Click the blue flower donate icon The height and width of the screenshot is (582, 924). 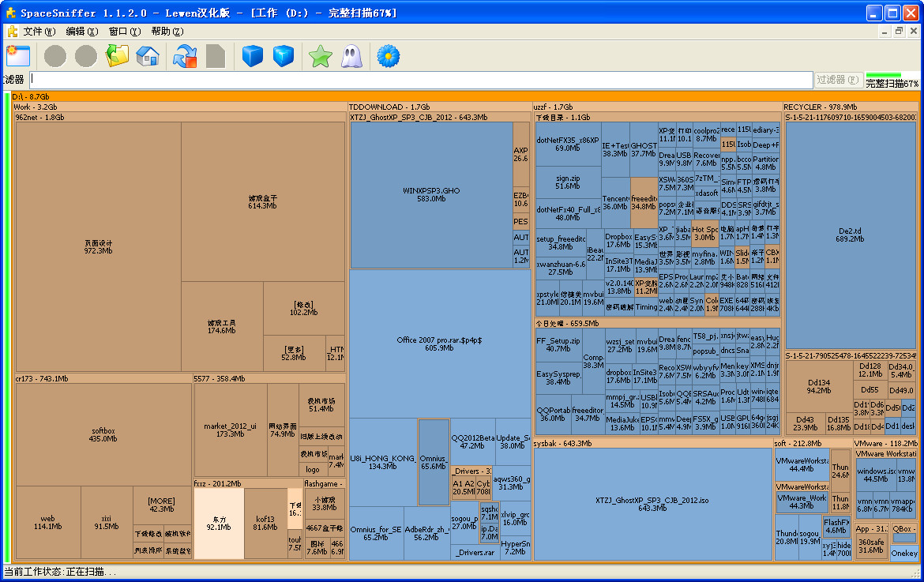[389, 56]
